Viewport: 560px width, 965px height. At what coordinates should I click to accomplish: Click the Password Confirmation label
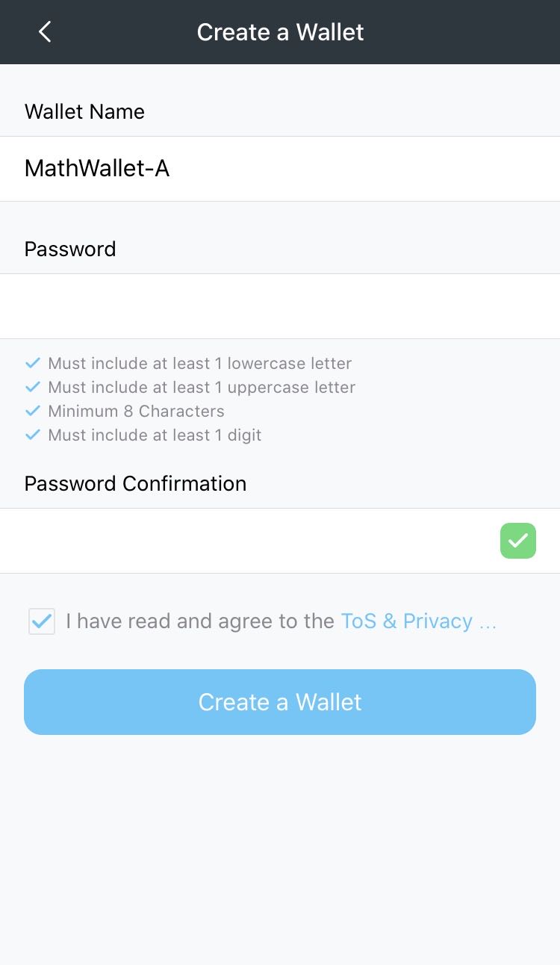coord(135,483)
